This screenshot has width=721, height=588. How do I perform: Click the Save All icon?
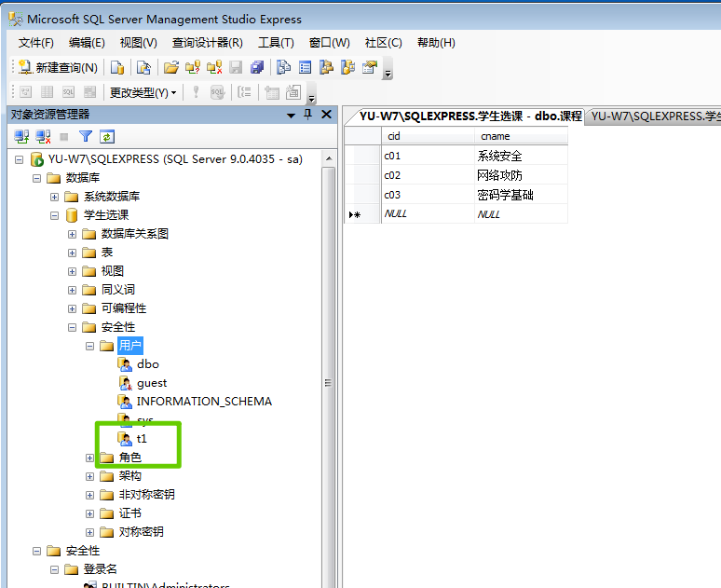(x=257, y=68)
